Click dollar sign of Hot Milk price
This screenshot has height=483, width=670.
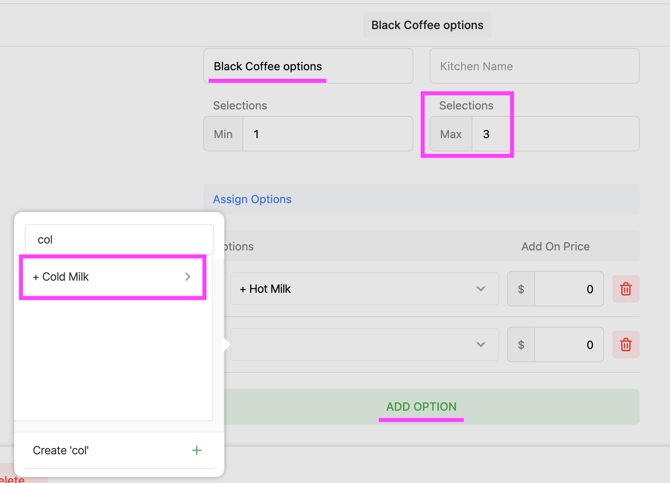coord(521,289)
